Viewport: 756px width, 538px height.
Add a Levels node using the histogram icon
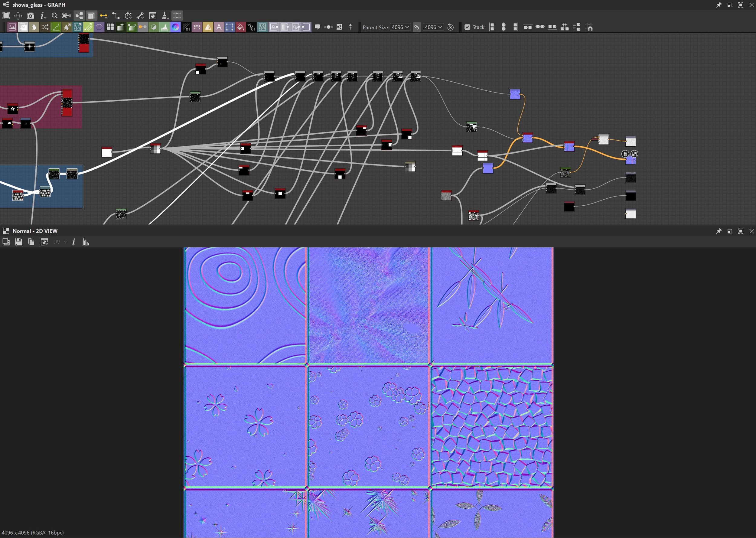[164, 27]
